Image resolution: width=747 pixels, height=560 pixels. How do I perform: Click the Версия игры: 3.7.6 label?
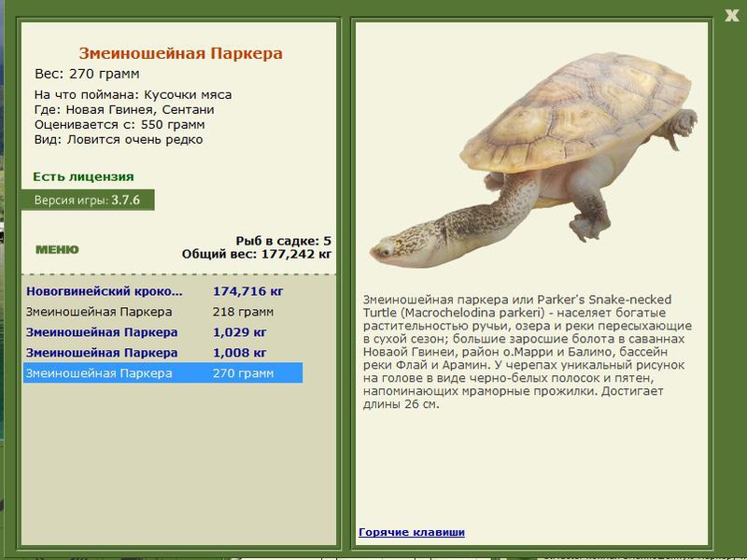[x=88, y=200]
